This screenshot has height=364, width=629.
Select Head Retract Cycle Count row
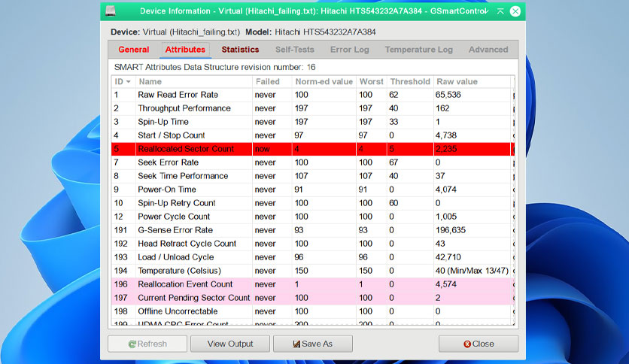pyautogui.click(x=313, y=244)
